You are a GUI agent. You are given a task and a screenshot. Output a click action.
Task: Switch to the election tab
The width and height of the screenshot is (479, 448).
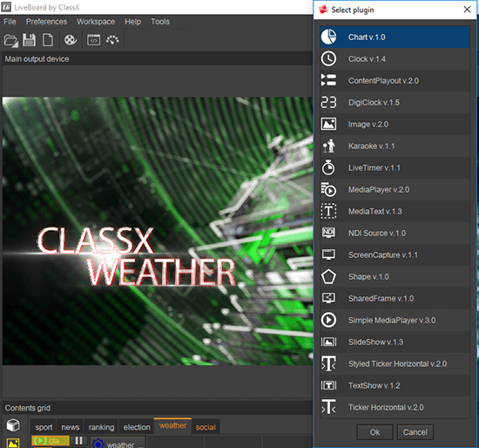tap(137, 427)
